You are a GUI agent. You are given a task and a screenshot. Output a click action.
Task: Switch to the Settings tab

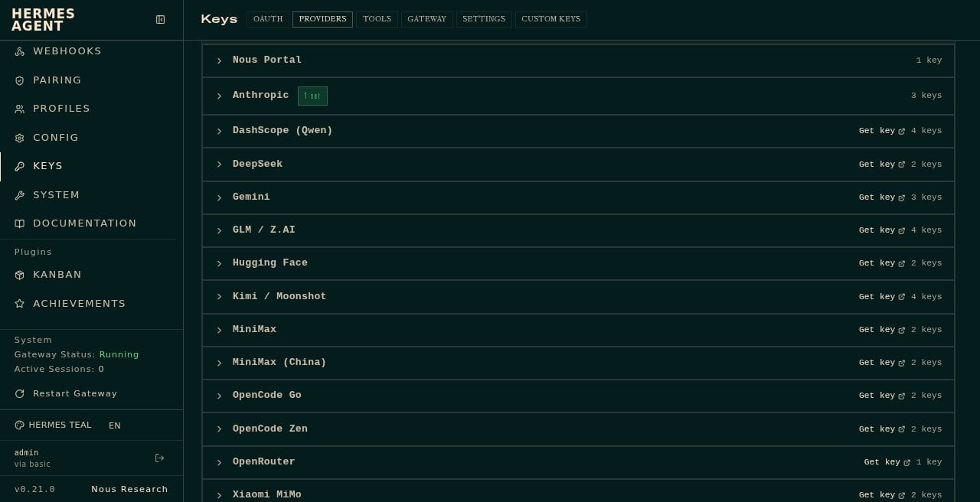pyautogui.click(x=484, y=19)
